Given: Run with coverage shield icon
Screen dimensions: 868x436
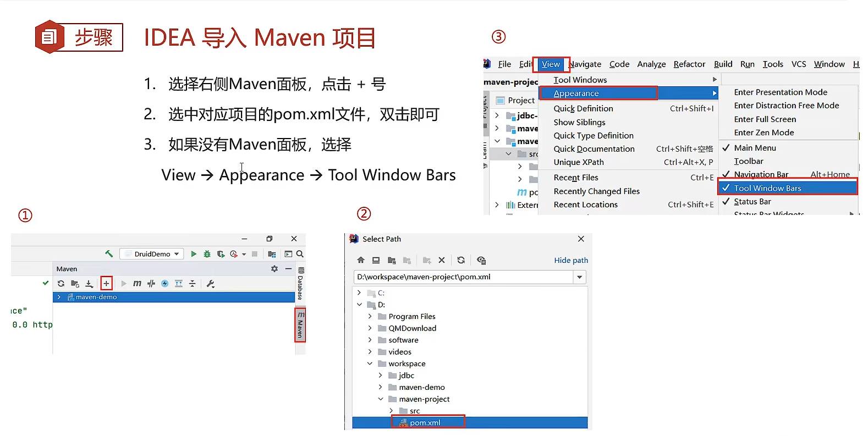Looking at the screenshot, I should 221,254.
